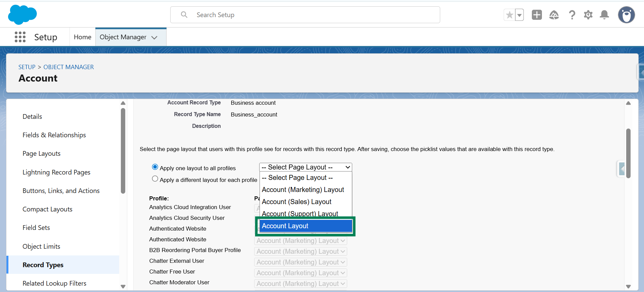Open Page Layouts in the sidebar
The image size is (644, 292).
point(41,153)
